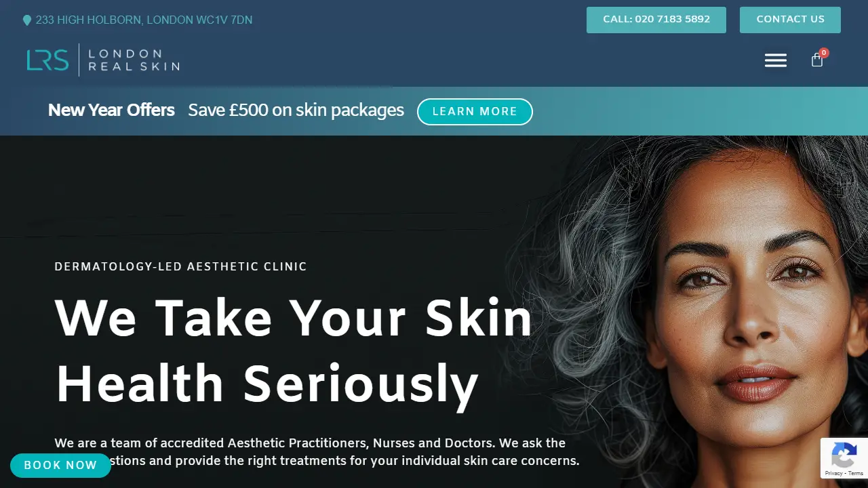Open the 233 High Holborn address link

point(144,20)
